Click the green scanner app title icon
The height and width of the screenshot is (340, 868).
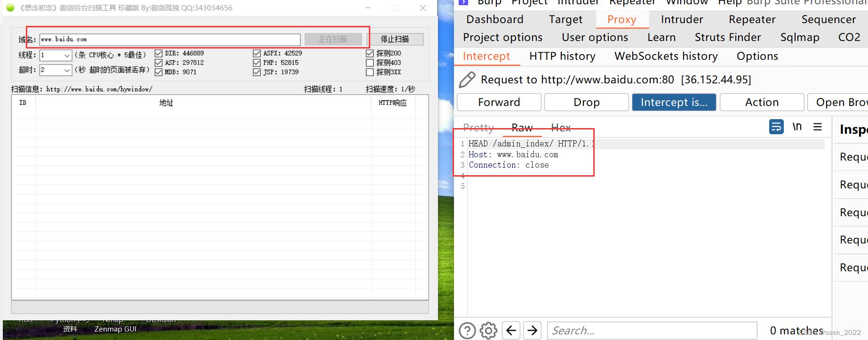10,8
